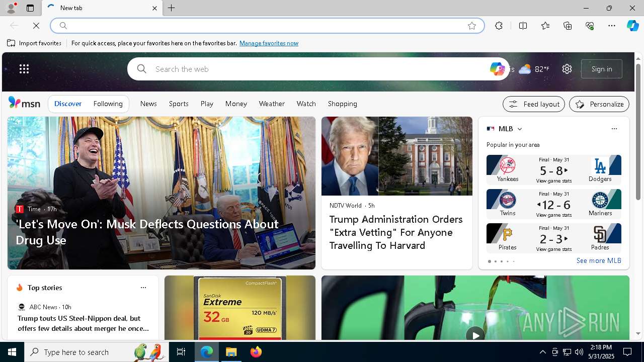Stop loading the page
Screen dimensions: 644x362
[x=36, y=26]
